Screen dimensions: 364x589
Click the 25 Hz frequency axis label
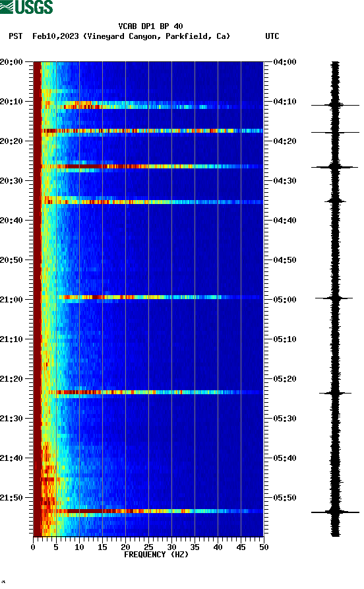(x=148, y=547)
